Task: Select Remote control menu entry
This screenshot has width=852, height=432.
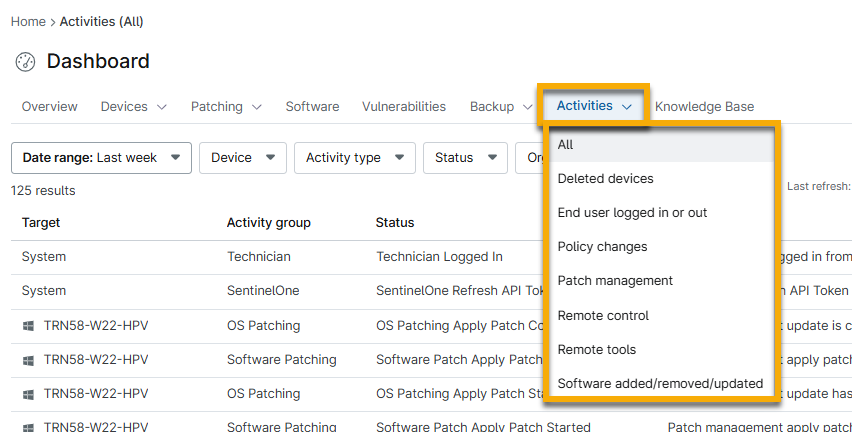Action: click(x=603, y=315)
